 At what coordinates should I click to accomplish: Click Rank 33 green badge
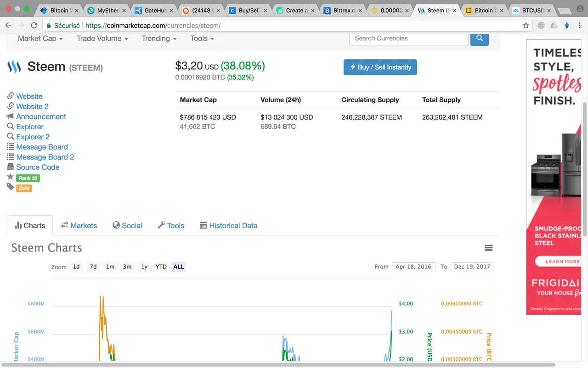[28, 178]
